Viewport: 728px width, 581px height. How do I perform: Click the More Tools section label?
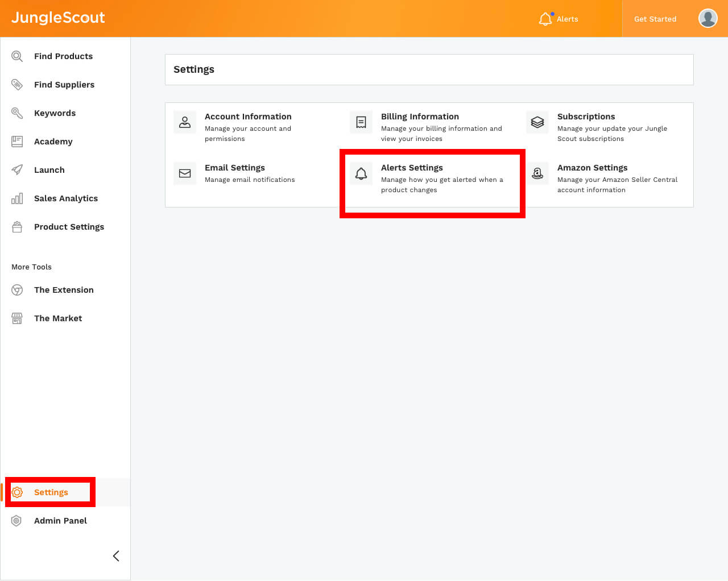click(31, 267)
